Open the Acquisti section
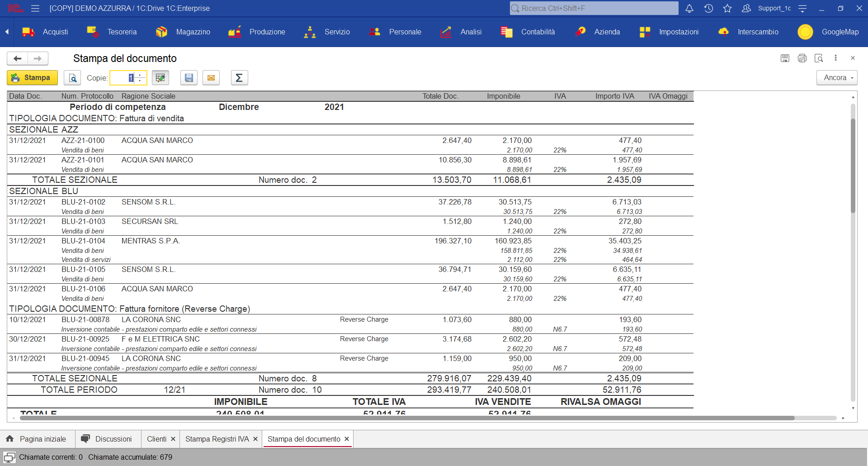This screenshot has height=466, width=868. coord(45,32)
